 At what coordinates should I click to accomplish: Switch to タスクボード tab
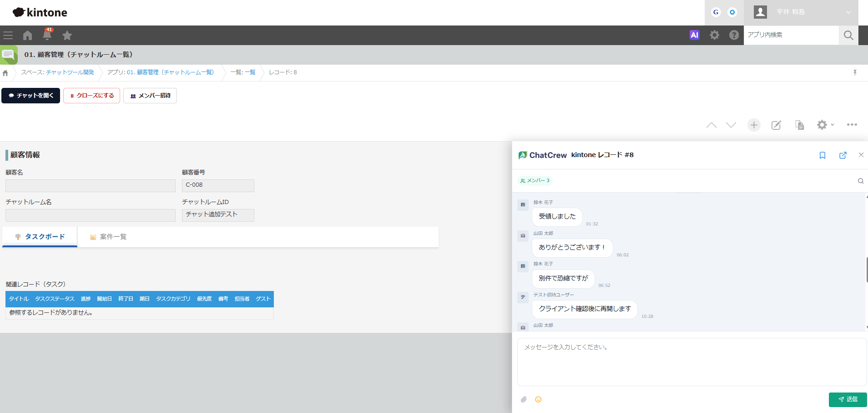40,237
